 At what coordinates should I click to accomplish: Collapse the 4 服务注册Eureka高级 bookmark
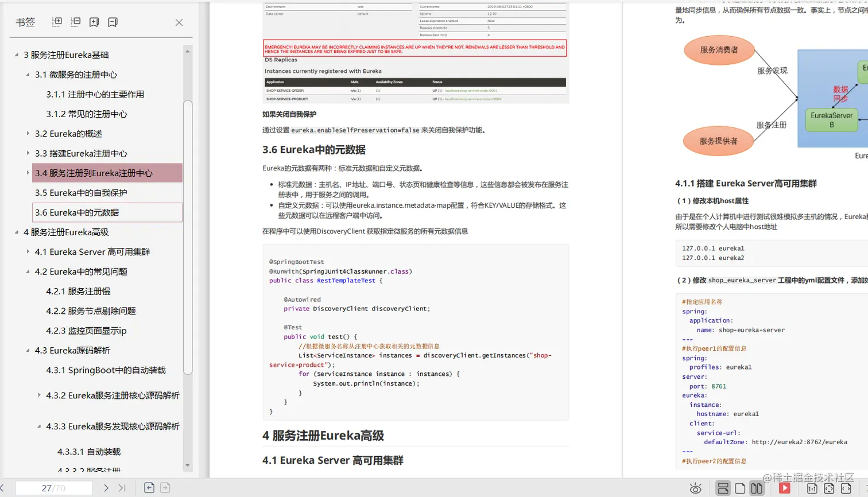click(17, 232)
